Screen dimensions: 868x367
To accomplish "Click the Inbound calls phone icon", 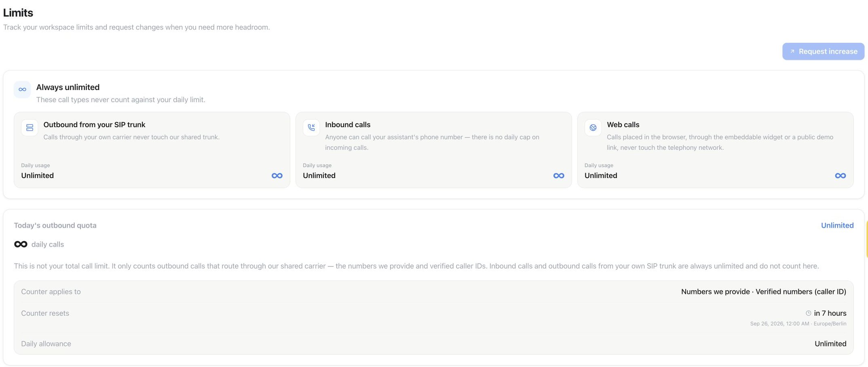I will [x=311, y=128].
